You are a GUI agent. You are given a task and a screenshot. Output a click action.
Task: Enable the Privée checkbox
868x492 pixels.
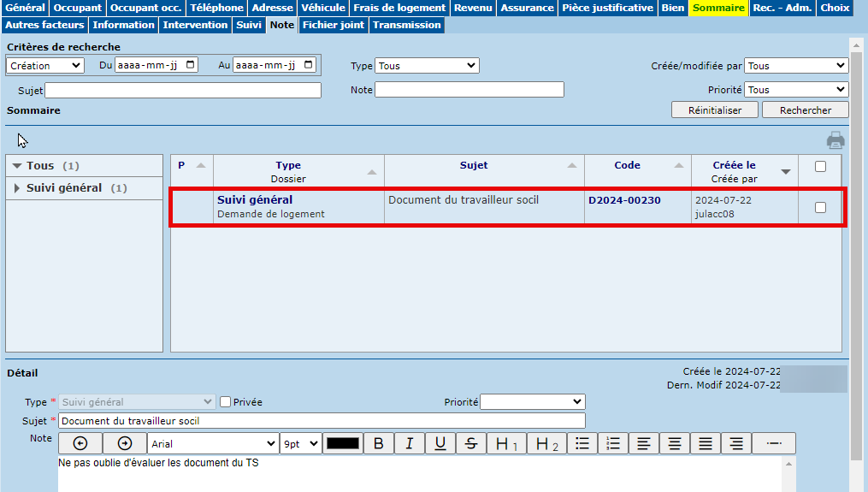click(226, 402)
